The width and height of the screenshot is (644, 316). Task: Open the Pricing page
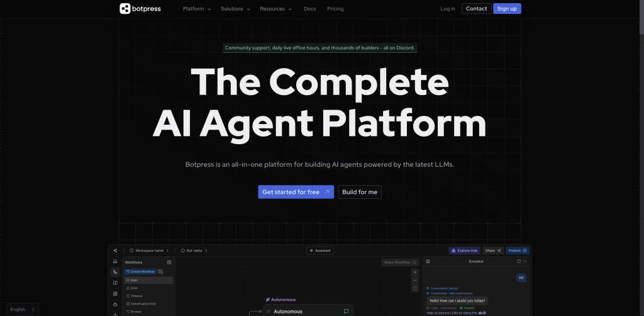tap(335, 9)
